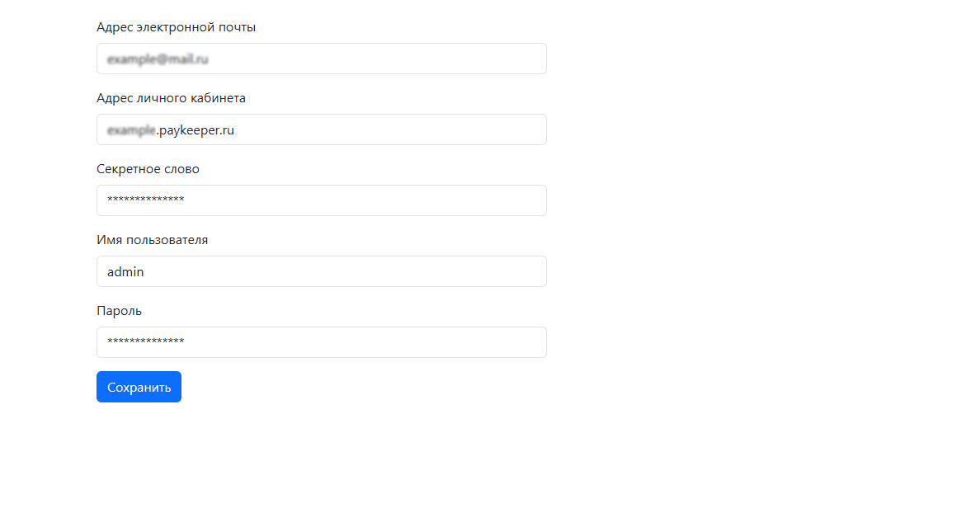Click the ".paykeeper.ru" domain text
The height and width of the screenshot is (508, 980).
point(196,130)
